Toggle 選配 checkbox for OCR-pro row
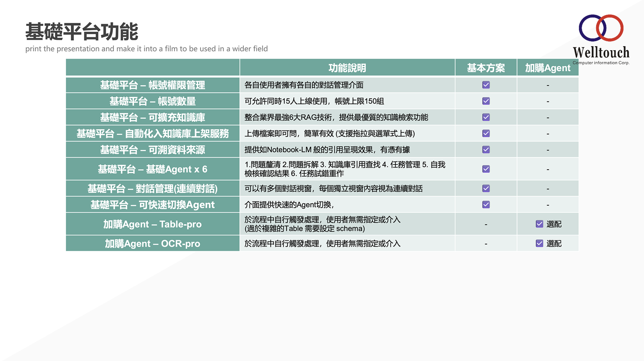Image resolution: width=644 pixels, height=361 pixels. pyautogui.click(x=539, y=243)
